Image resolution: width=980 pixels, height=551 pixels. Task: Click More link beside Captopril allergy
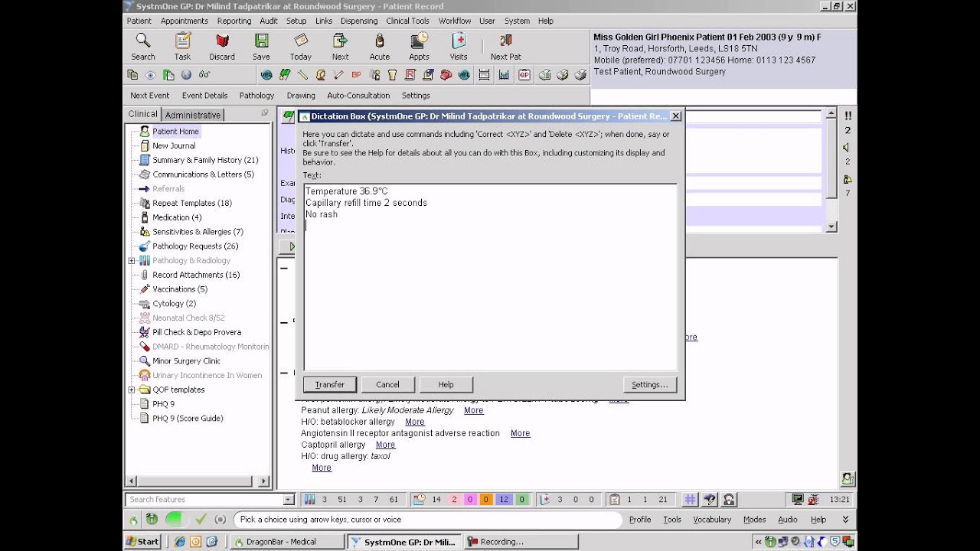click(386, 445)
